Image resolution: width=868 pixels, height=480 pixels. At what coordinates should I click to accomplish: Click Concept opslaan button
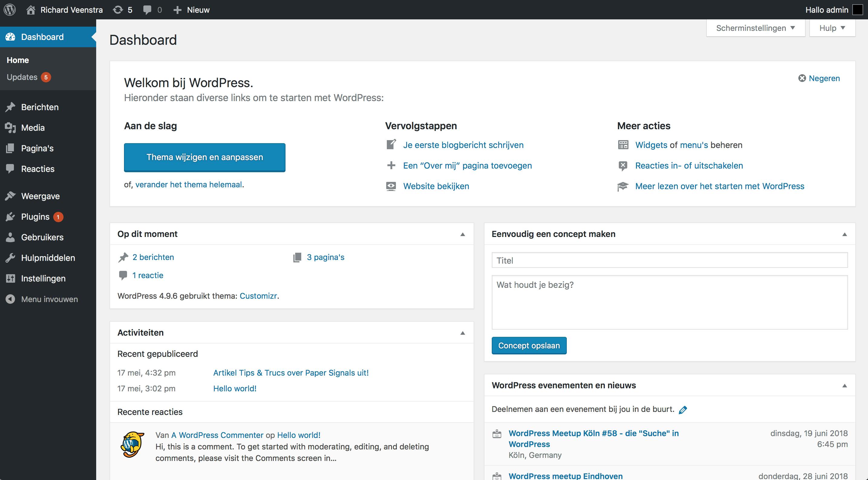pos(529,346)
